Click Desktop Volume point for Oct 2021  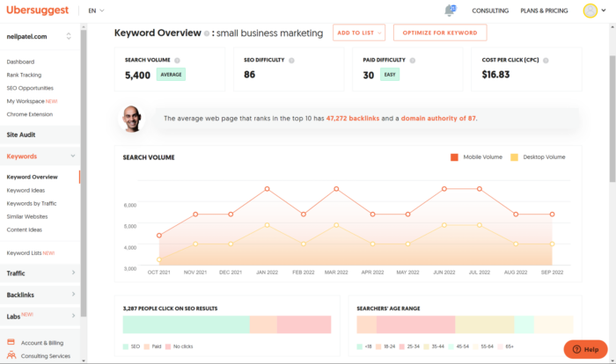(159, 259)
